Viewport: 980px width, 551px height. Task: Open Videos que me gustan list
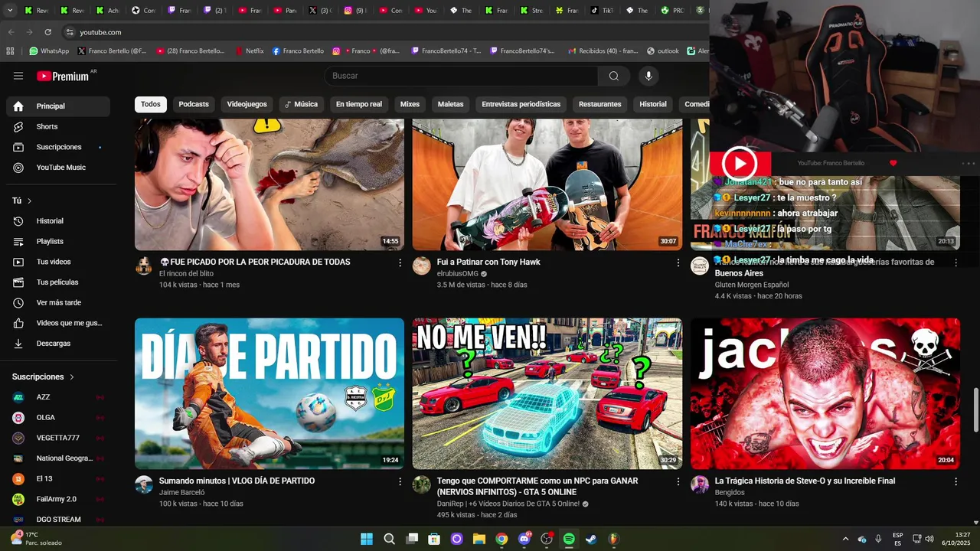[58, 323]
